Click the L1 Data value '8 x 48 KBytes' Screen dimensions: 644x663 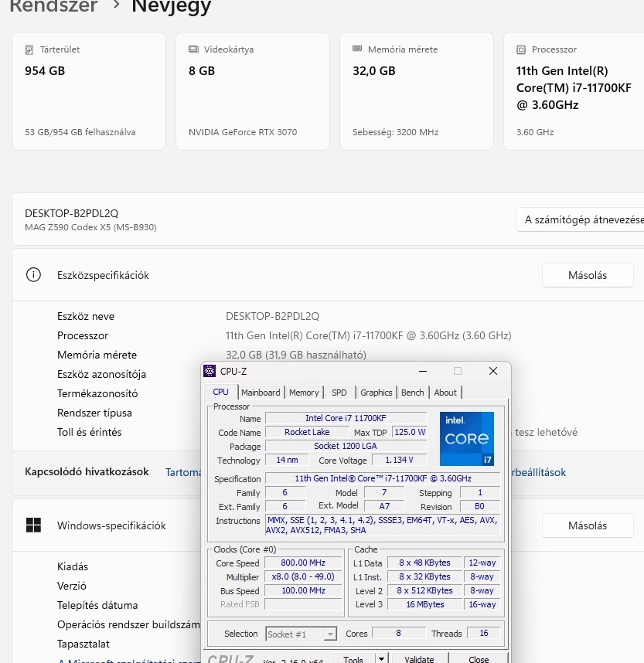coord(424,563)
